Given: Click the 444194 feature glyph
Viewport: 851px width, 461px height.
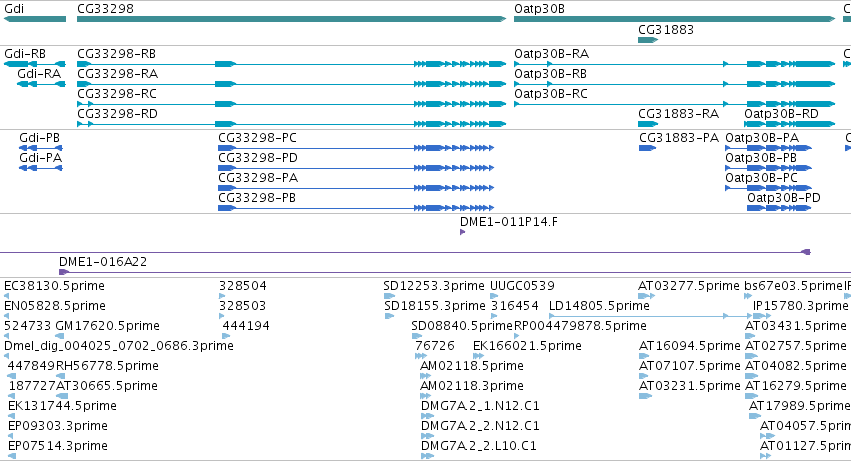Looking at the screenshot, I should 226,336.
